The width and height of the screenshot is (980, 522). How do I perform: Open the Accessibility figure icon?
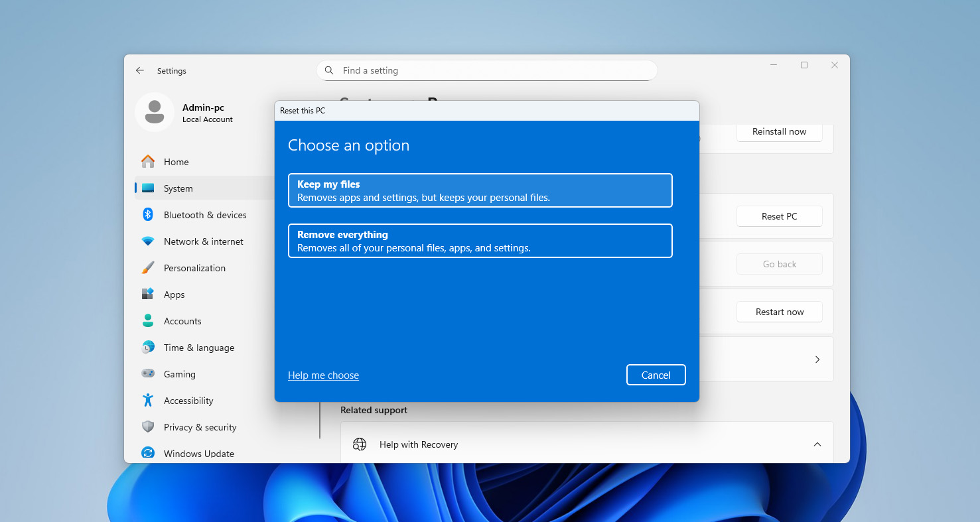[148, 401]
